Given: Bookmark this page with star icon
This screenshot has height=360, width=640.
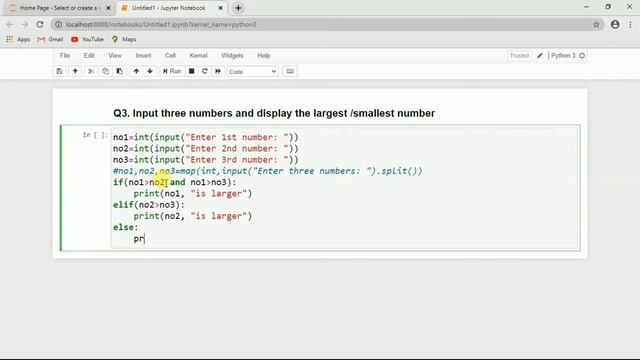Looking at the screenshot, I should (x=596, y=24).
